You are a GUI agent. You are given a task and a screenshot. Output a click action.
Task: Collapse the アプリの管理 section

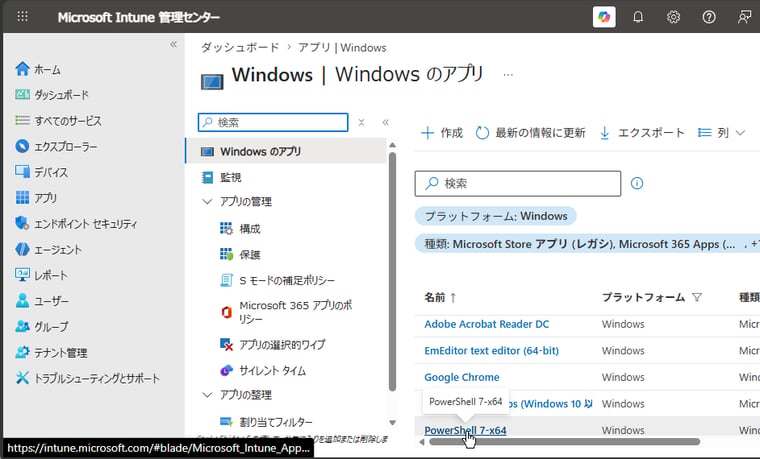tap(207, 201)
